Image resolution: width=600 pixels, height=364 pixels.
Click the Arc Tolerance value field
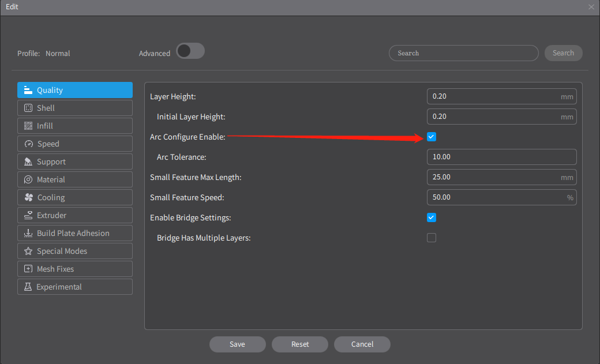tap(502, 157)
